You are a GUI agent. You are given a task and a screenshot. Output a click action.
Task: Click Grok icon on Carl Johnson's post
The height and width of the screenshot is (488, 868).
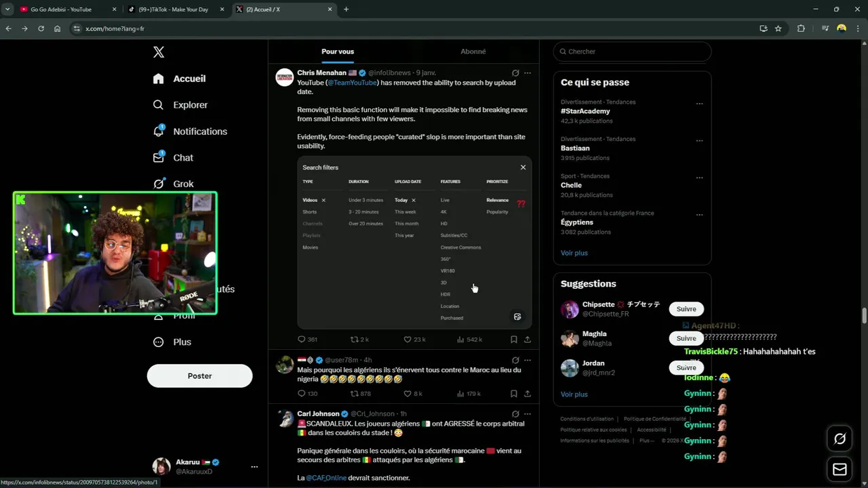coord(515,414)
